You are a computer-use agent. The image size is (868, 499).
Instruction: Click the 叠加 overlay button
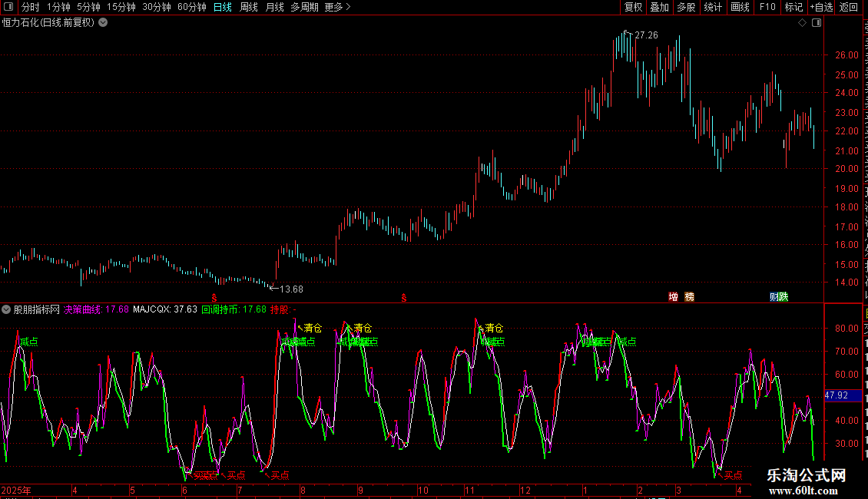(x=659, y=7)
